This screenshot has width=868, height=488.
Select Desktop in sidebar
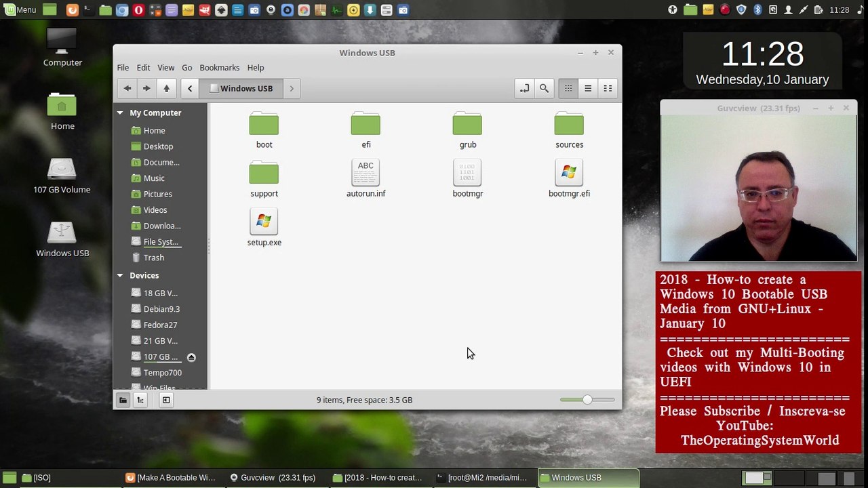(x=158, y=146)
